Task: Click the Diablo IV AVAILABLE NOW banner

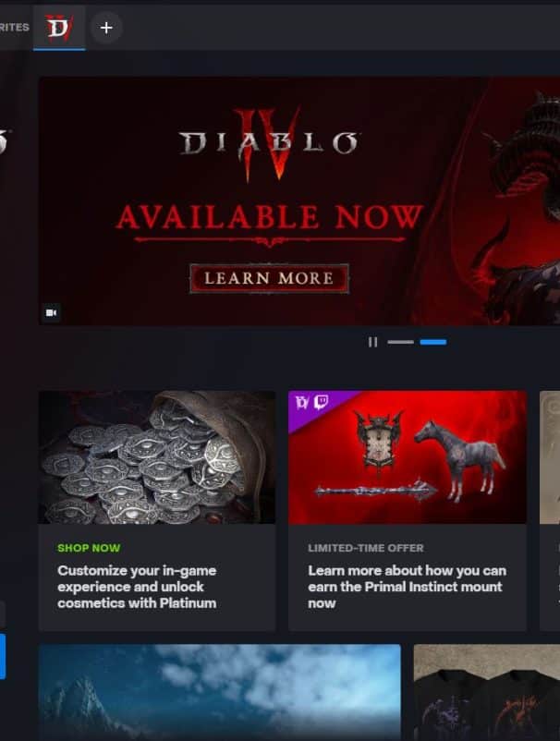Action: click(299, 200)
